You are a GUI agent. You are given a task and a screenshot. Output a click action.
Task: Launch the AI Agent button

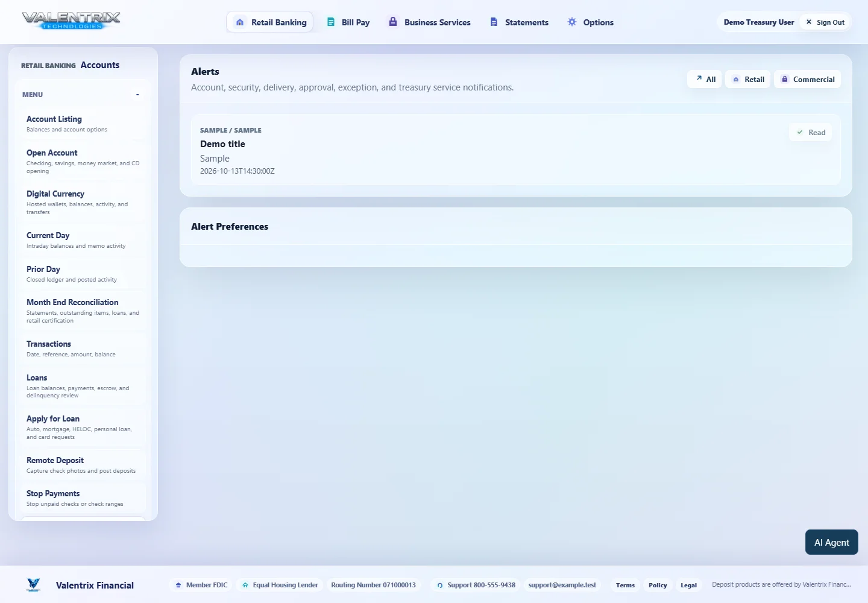[832, 542]
